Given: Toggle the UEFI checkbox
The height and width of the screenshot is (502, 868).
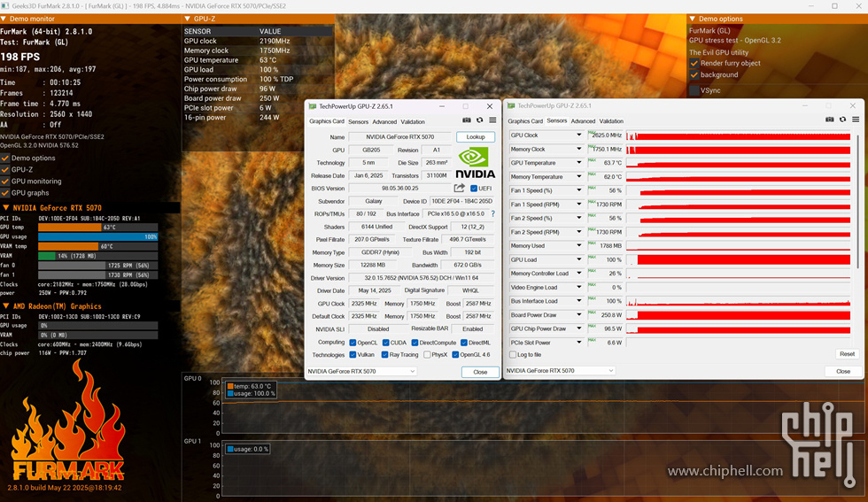Looking at the screenshot, I should pyautogui.click(x=473, y=189).
